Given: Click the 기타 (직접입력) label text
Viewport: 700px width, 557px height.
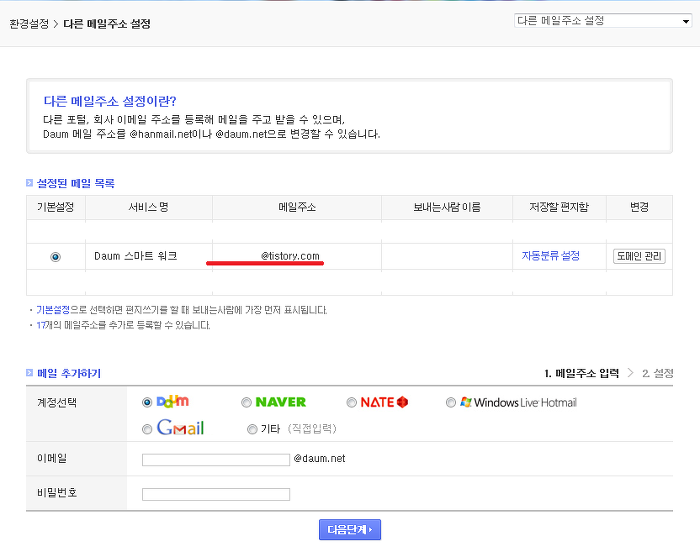Looking at the screenshot, I should [x=299, y=429].
